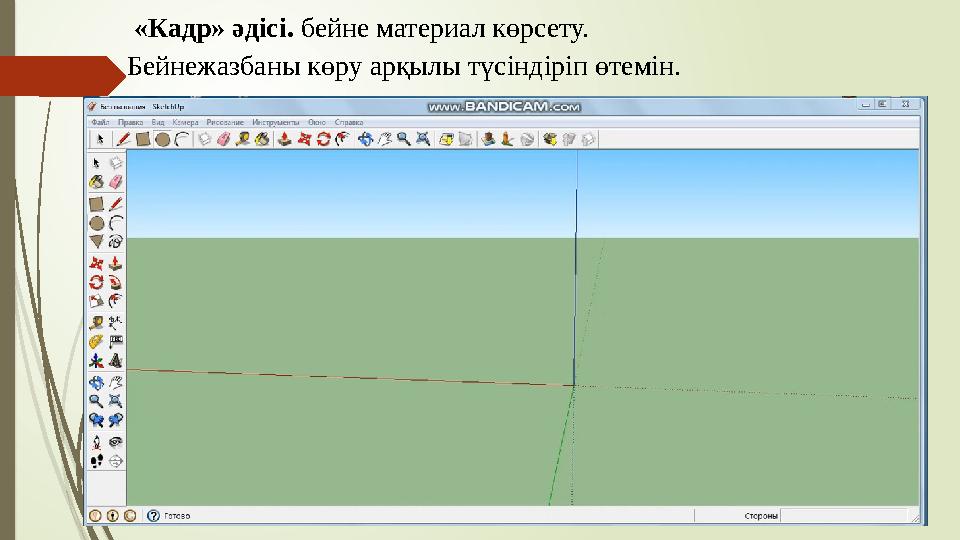Choose the Look Around eye in the left palette
Viewport: 960px width, 540px height.
(x=115, y=442)
